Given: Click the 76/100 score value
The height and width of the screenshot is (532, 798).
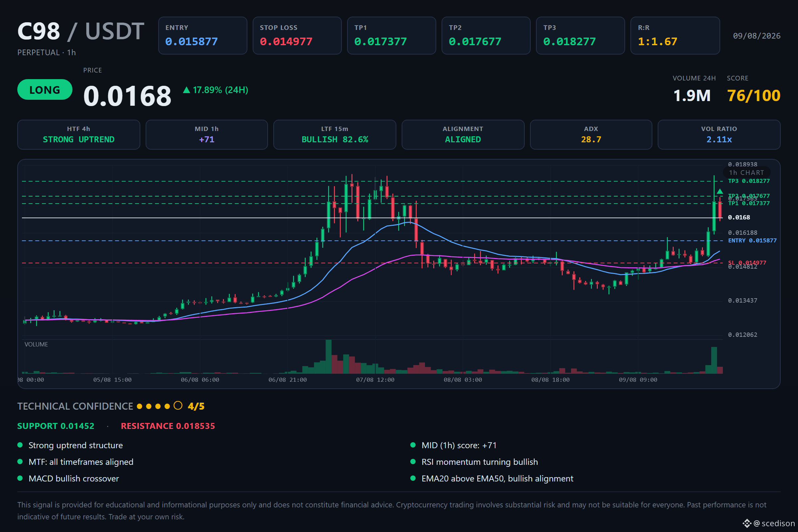Looking at the screenshot, I should 753,96.
